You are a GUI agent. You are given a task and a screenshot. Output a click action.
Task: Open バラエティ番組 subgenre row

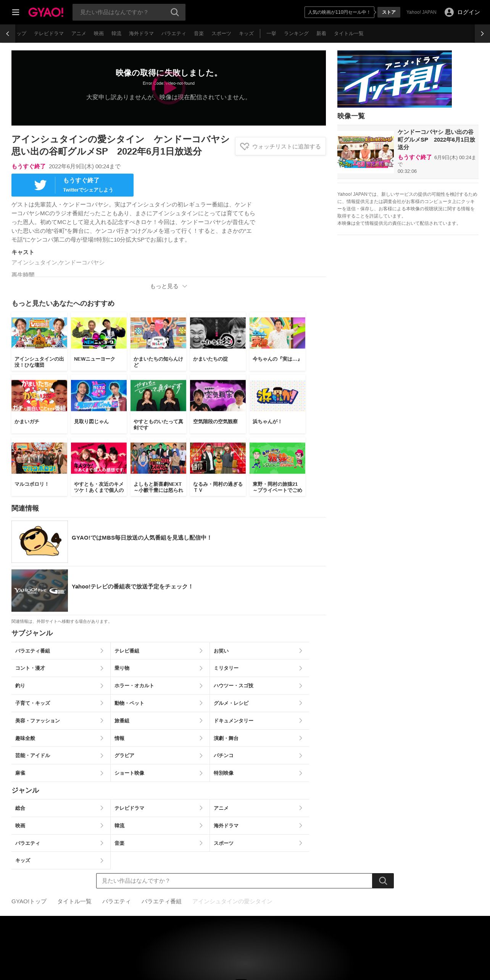coord(61,651)
